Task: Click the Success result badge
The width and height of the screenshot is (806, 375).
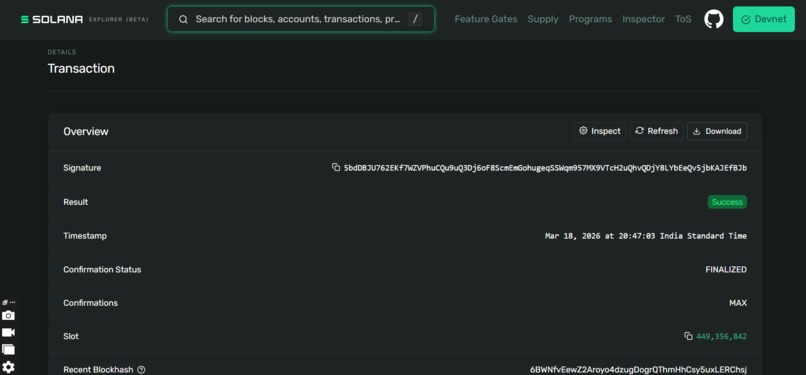Action: (727, 202)
